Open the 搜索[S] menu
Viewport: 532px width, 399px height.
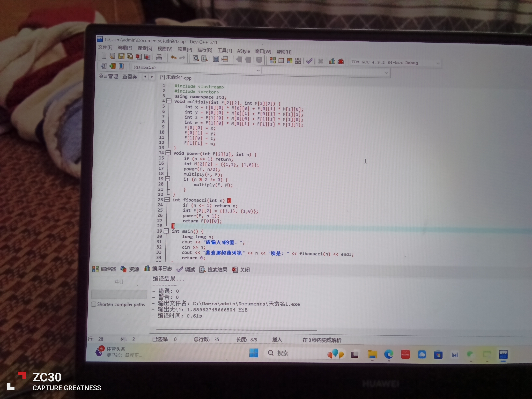145,48
